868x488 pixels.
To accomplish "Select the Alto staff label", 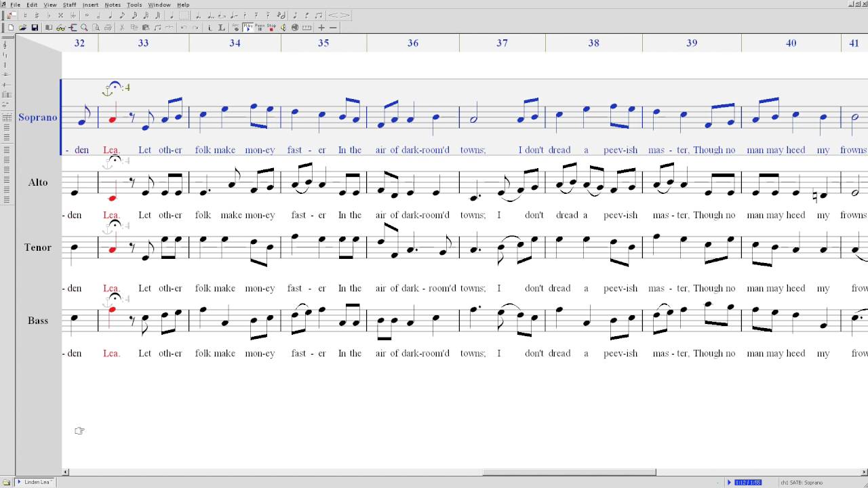I will [39, 182].
